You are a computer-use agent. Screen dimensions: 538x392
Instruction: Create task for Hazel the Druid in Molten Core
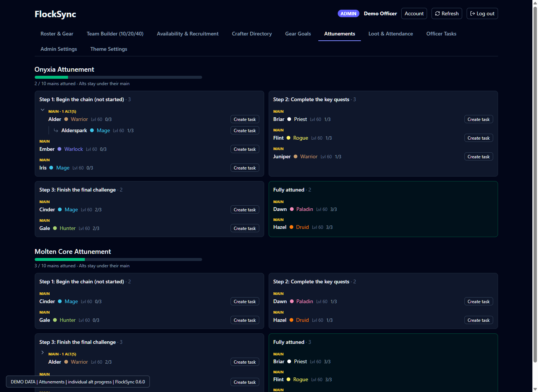479,320
